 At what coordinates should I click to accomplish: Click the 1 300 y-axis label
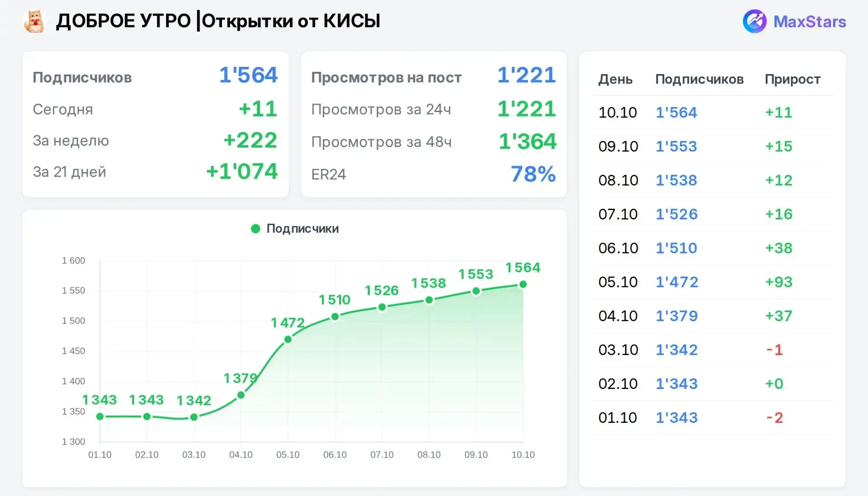coord(73,442)
